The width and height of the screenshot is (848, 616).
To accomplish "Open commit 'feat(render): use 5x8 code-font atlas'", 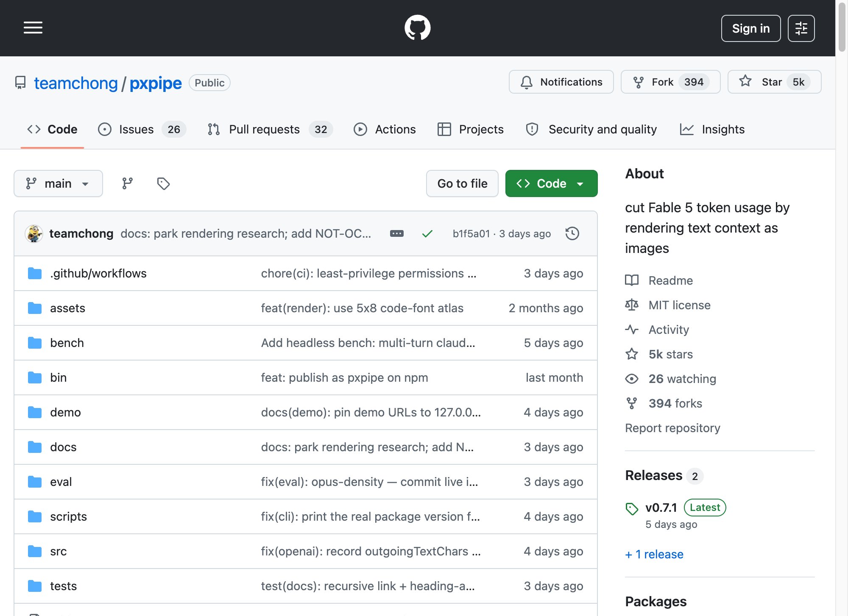I will tap(363, 308).
